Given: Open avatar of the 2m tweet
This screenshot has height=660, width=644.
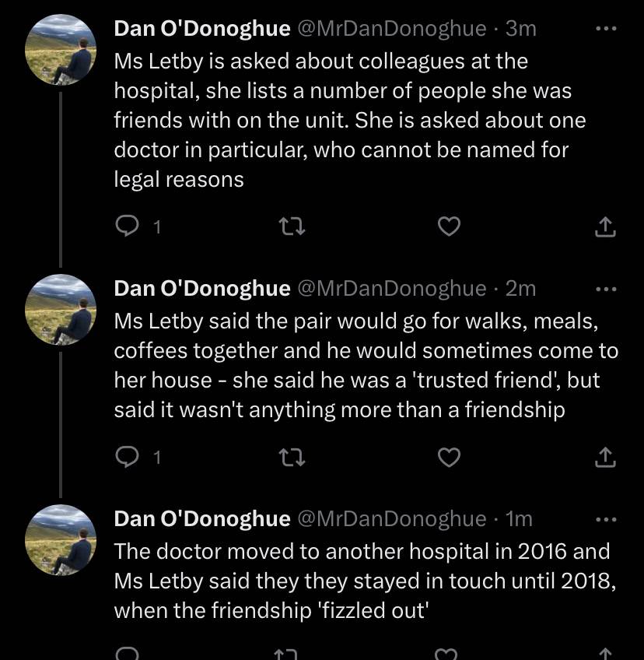Looking at the screenshot, I should [61, 310].
